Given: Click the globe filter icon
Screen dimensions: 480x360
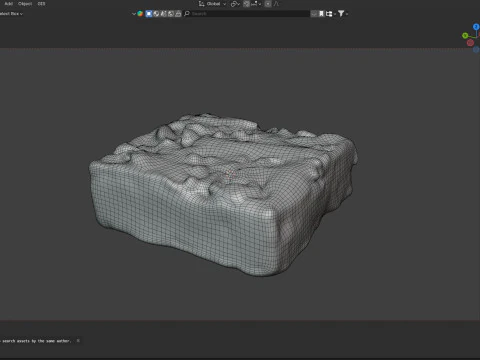Looking at the screenshot, I should 156,14.
